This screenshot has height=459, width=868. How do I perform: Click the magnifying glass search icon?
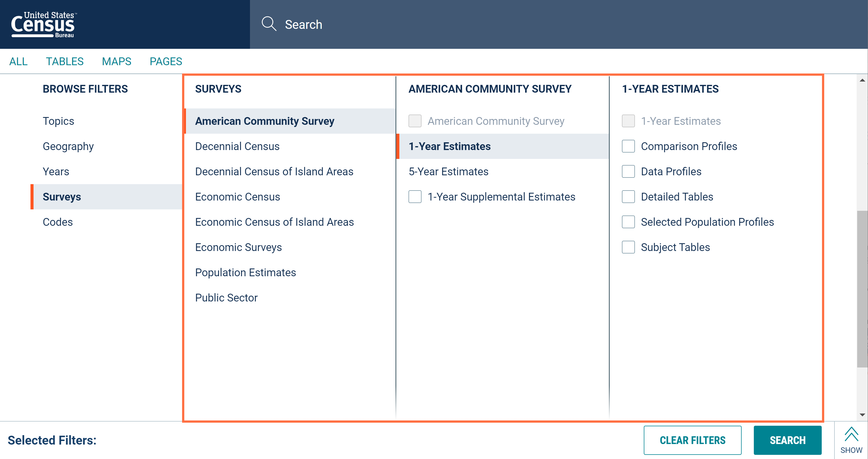coord(269,24)
